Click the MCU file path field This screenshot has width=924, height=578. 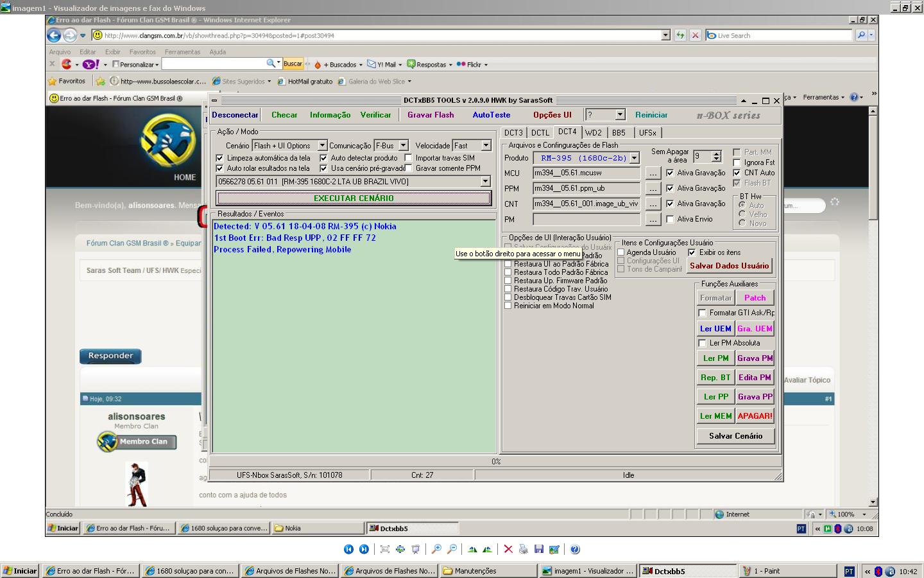pyautogui.click(x=586, y=173)
